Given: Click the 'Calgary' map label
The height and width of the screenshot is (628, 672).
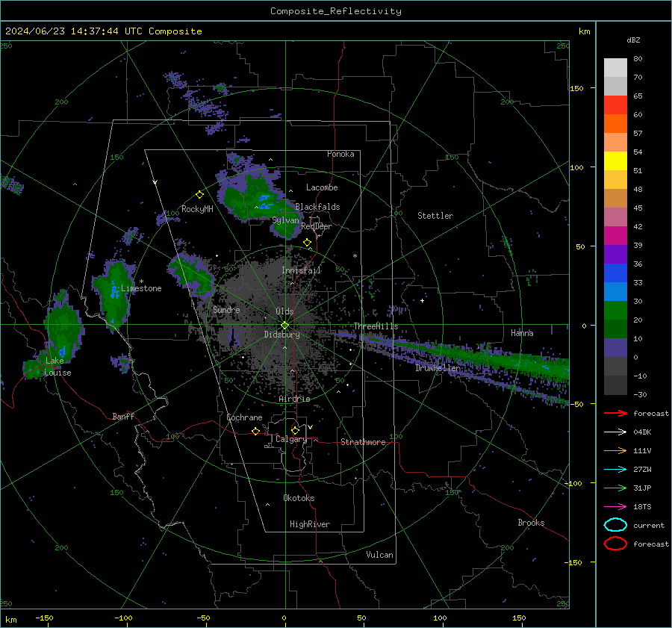Looking at the screenshot, I should [291, 439].
